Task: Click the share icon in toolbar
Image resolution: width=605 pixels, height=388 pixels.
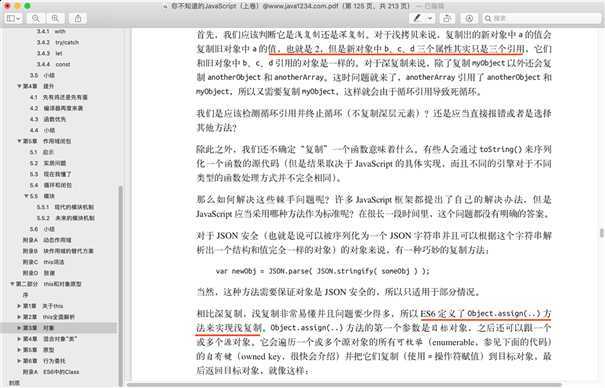Action: tap(78, 19)
